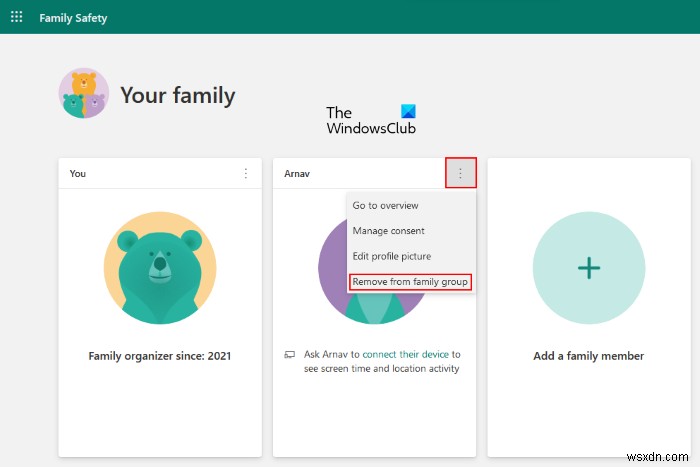Collapse Arnav's three-dot options menu
This screenshot has width=700, height=467.
click(x=461, y=173)
